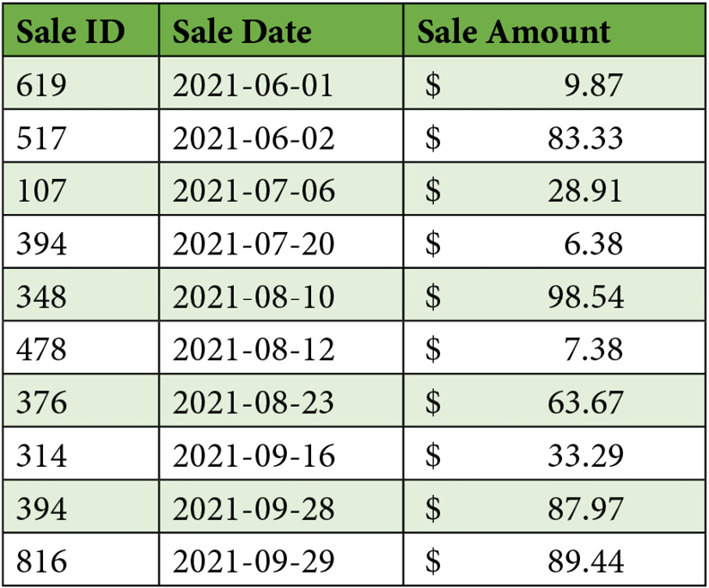Image resolution: width=709 pixels, height=588 pixels.
Task: Click the date 2021-09-16
Action: pyautogui.click(x=254, y=456)
